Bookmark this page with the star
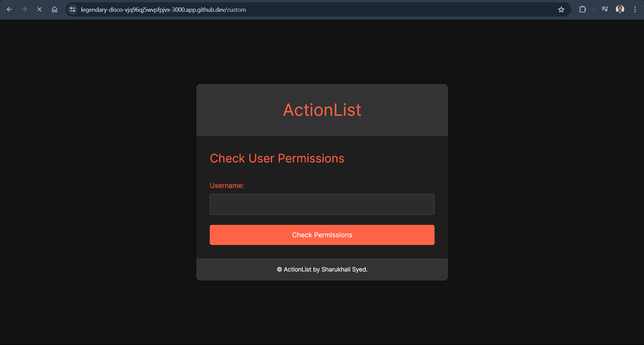Screen dimensions: 644x345 (561, 9)
